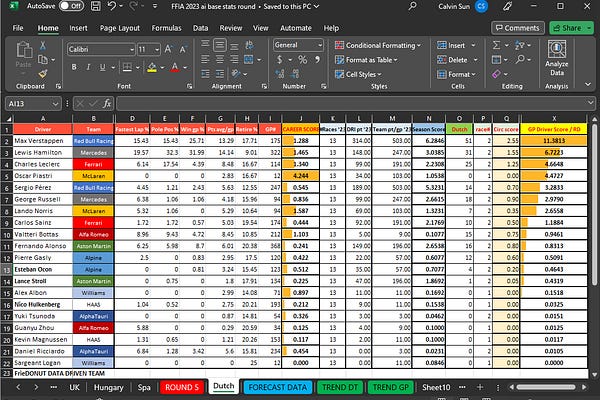Click the horizontal scrollbar thumb
Screen dimensions: 600x400
(546, 387)
